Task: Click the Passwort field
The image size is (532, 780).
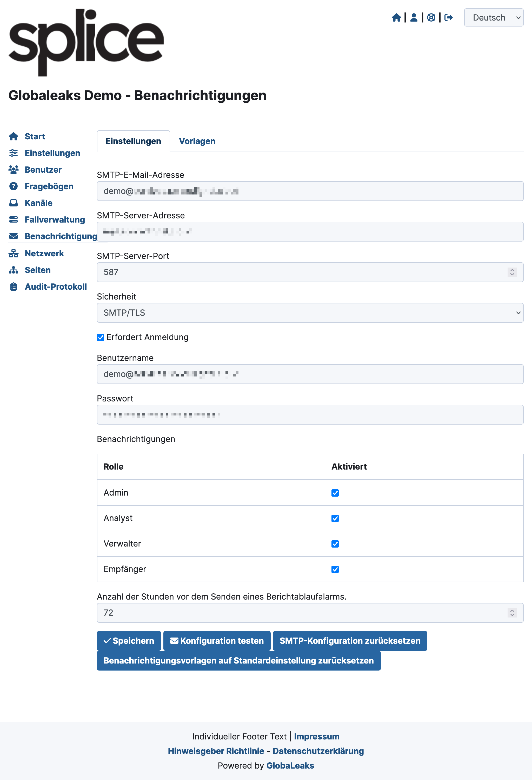Action: [x=310, y=415]
